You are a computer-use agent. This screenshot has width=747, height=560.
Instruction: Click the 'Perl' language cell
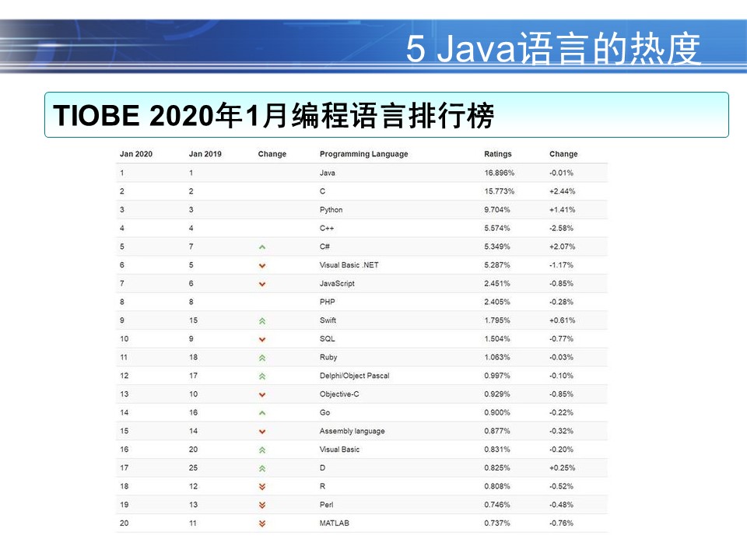(326, 505)
